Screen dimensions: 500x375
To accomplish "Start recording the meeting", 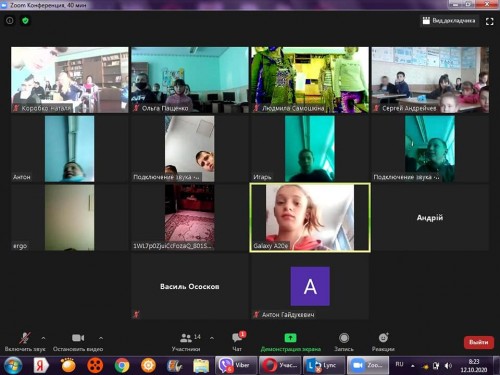I will point(344,342).
